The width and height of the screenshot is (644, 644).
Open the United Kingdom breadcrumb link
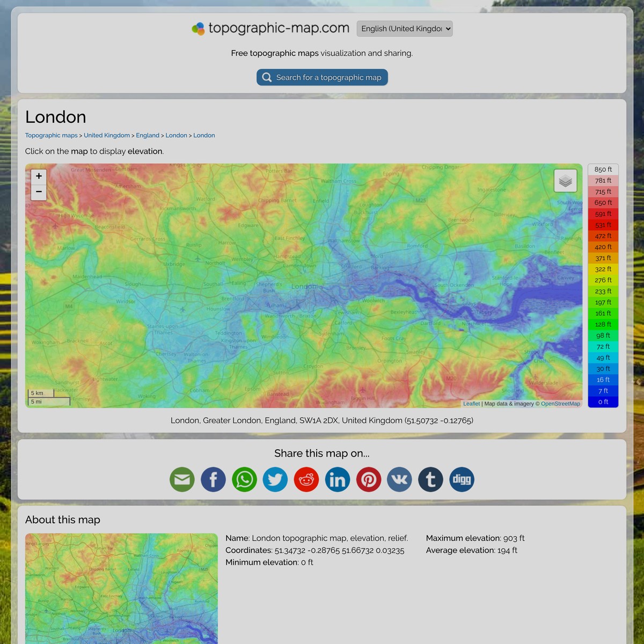pyautogui.click(x=106, y=135)
